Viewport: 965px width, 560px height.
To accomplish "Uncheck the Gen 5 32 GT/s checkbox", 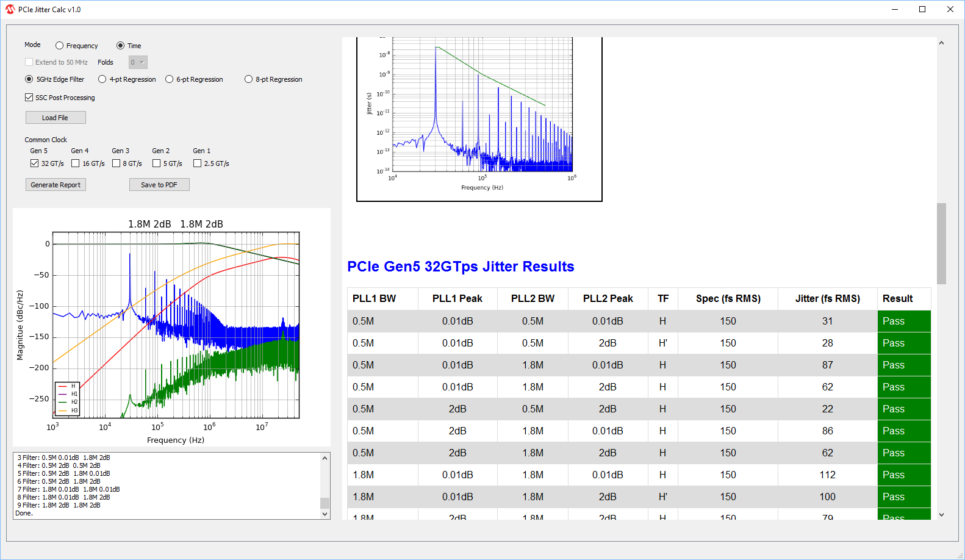I will [x=35, y=163].
